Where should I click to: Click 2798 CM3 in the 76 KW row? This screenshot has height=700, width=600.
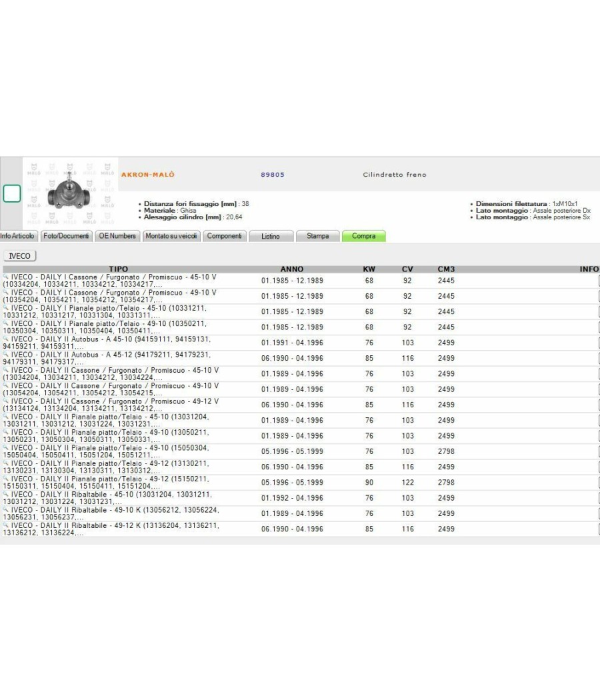pos(446,451)
